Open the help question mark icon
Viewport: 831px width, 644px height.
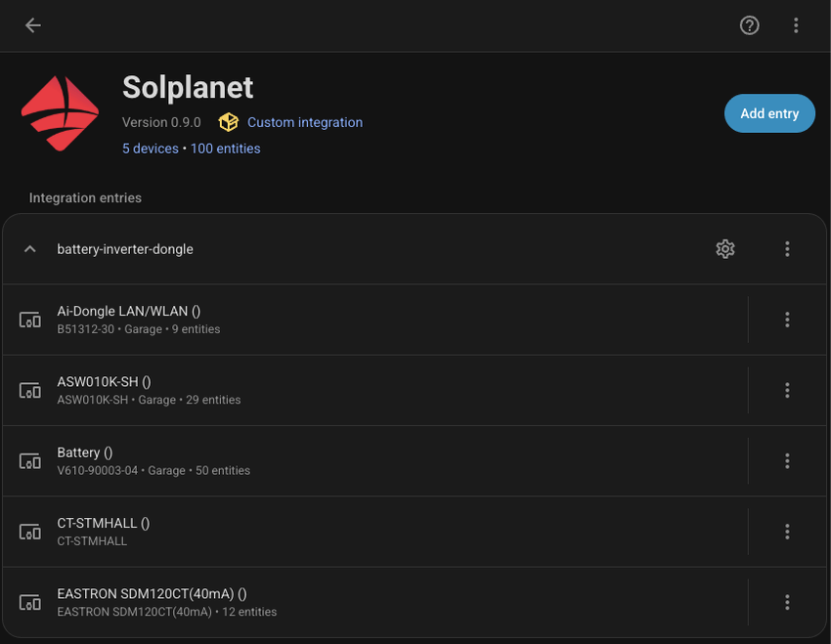coord(749,25)
